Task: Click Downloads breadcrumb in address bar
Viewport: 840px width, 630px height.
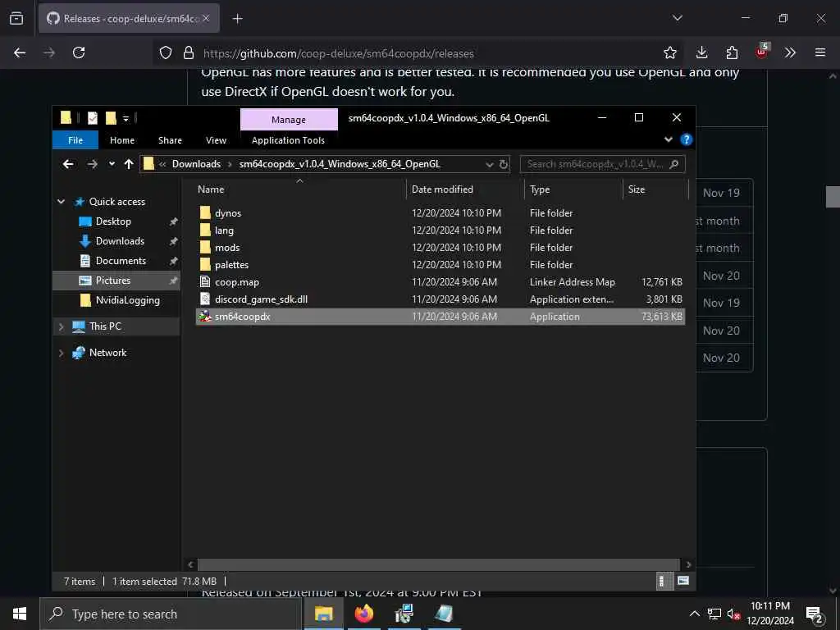Action: 196,164
